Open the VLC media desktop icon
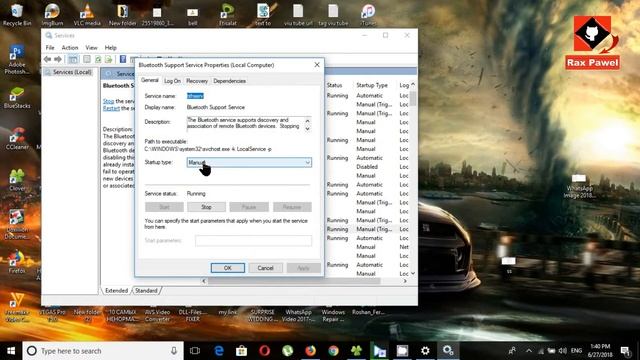Image resolution: width=640 pixels, height=360 pixels. [87, 15]
